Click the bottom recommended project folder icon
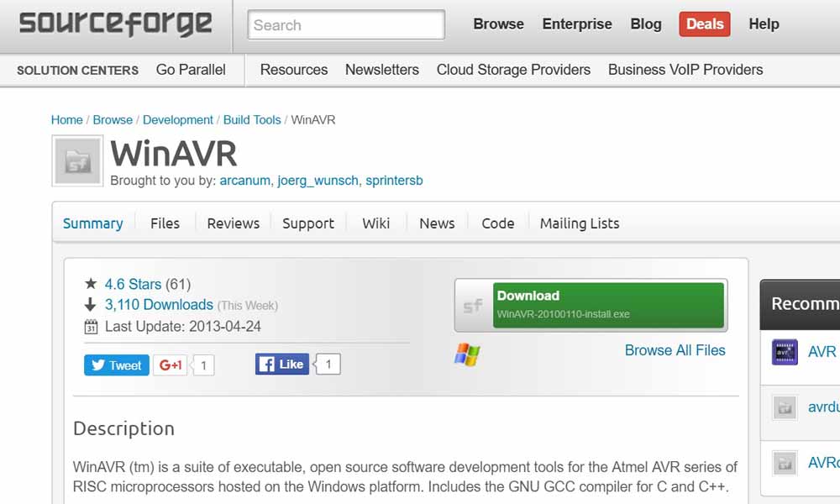 pos(785,464)
